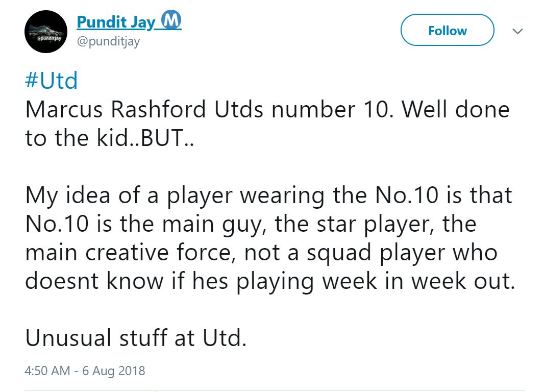Viewport: 544px width, 392px height.
Task: Click Follow to subscribe to Pundit Jay
Action: [x=447, y=30]
